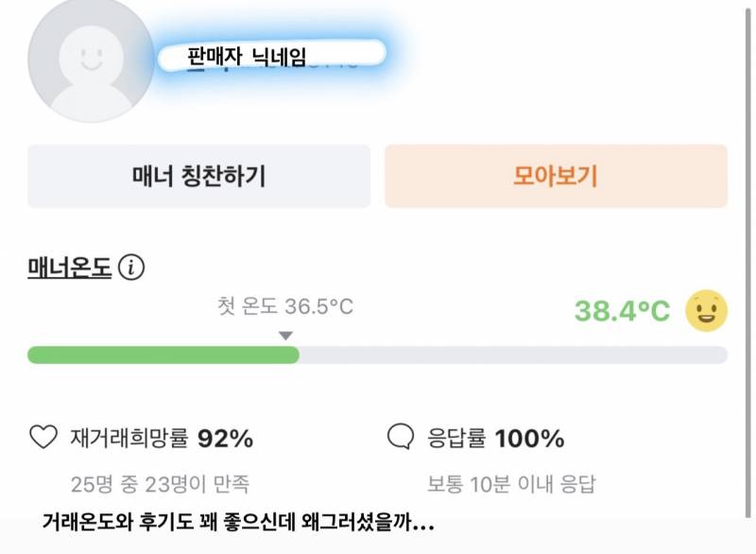Click the underlined 매너온도 link
The width and height of the screenshot is (756, 554).
click(x=70, y=268)
